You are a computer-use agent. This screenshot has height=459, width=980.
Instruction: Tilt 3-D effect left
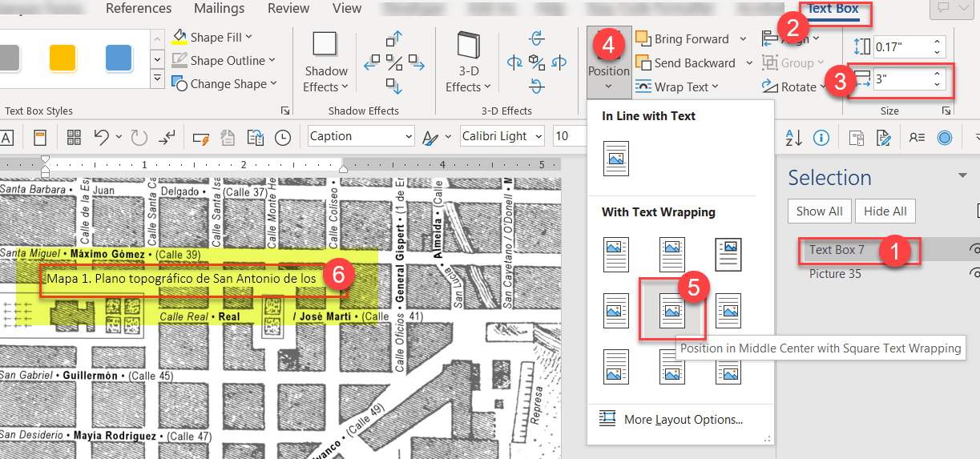click(516, 62)
